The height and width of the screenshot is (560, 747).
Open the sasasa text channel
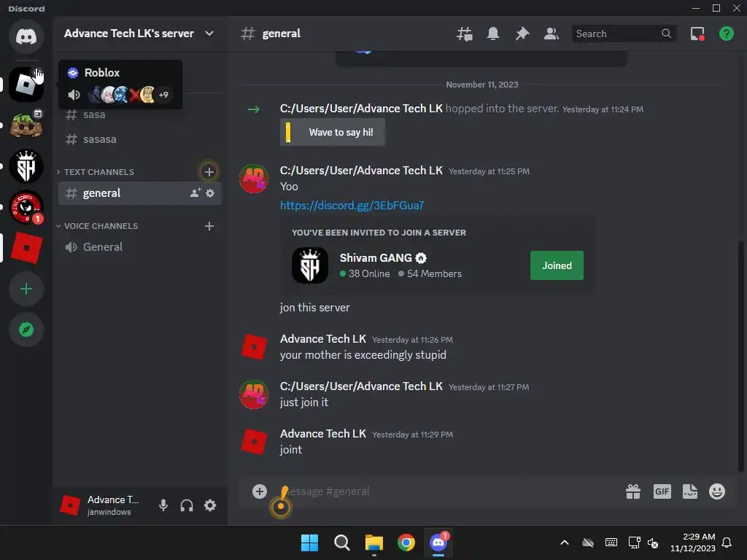coord(140,139)
